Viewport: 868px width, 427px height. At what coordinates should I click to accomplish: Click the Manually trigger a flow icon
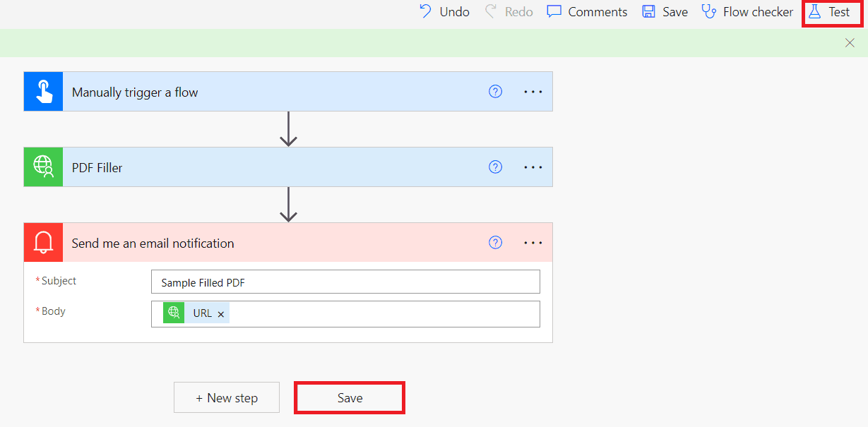tap(43, 92)
